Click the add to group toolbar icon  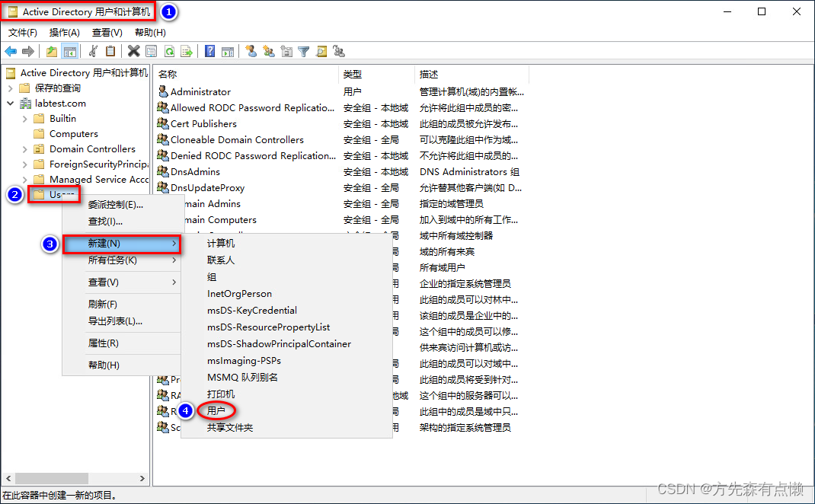click(x=339, y=51)
